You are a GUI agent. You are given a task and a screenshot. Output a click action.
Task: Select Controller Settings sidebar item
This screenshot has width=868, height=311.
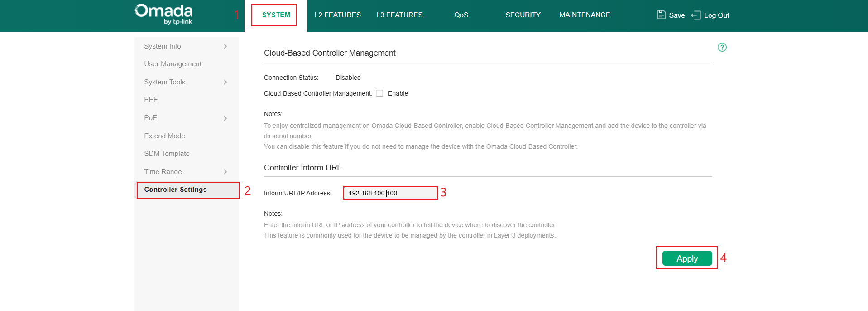(188, 190)
